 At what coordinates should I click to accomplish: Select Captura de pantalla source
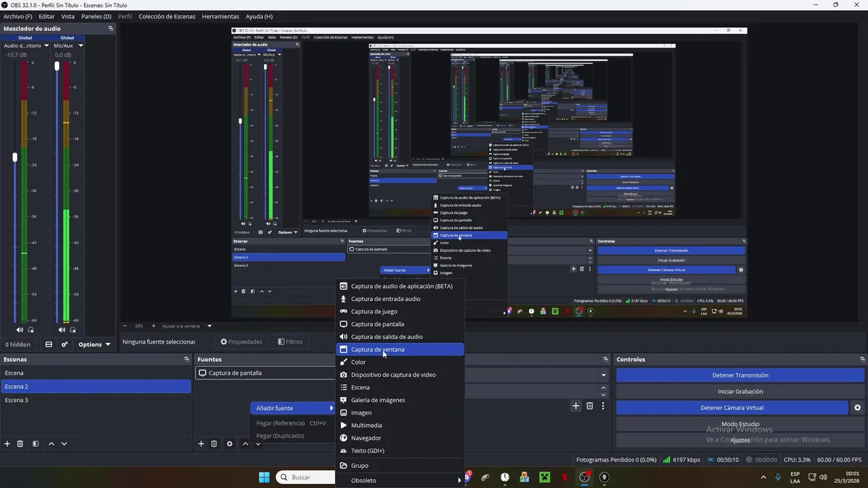(x=266, y=373)
